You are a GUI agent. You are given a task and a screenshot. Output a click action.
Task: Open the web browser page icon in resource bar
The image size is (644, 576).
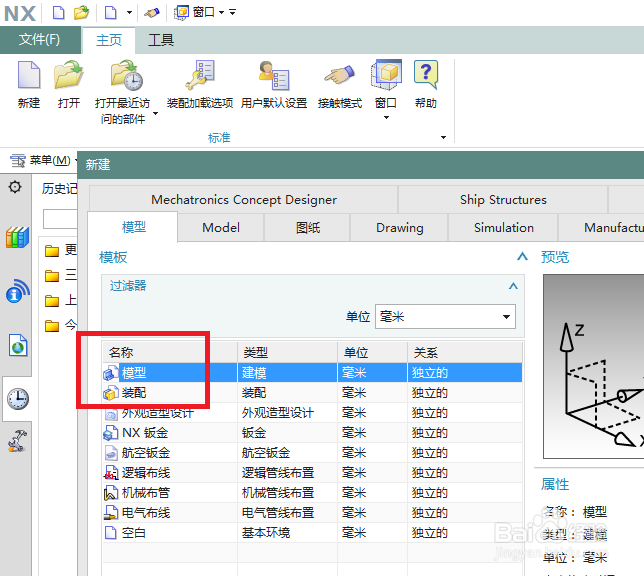(18, 345)
